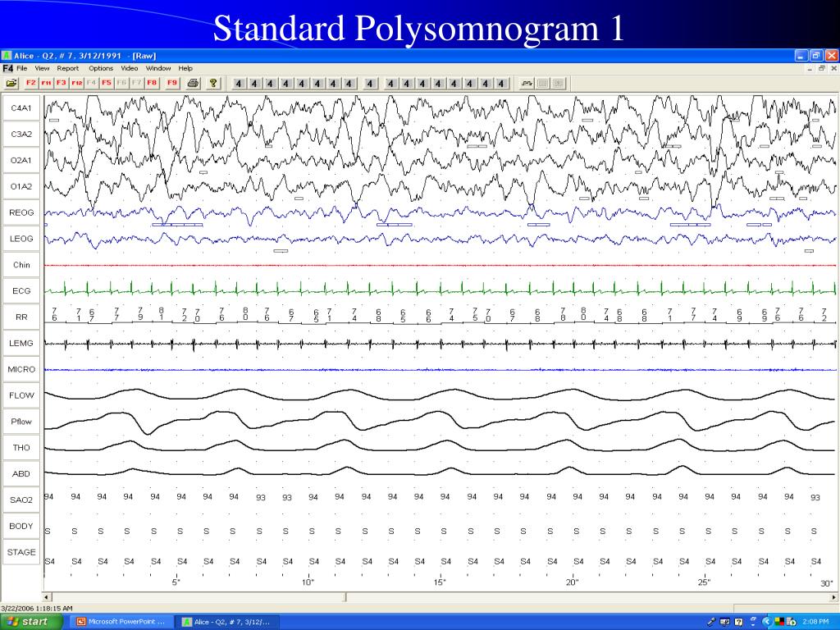The width and height of the screenshot is (840, 630).
Task: Open the Video menu
Action: (130, 68)
